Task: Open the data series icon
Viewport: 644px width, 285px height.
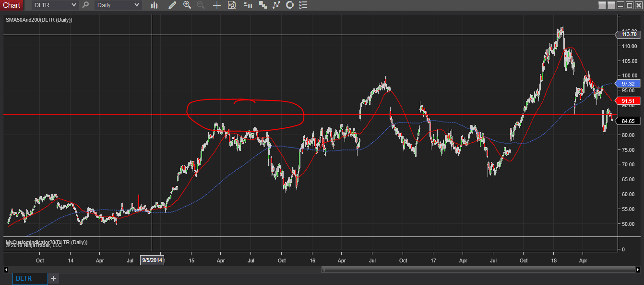Action: pyautogui.click(x=248, y=5)
